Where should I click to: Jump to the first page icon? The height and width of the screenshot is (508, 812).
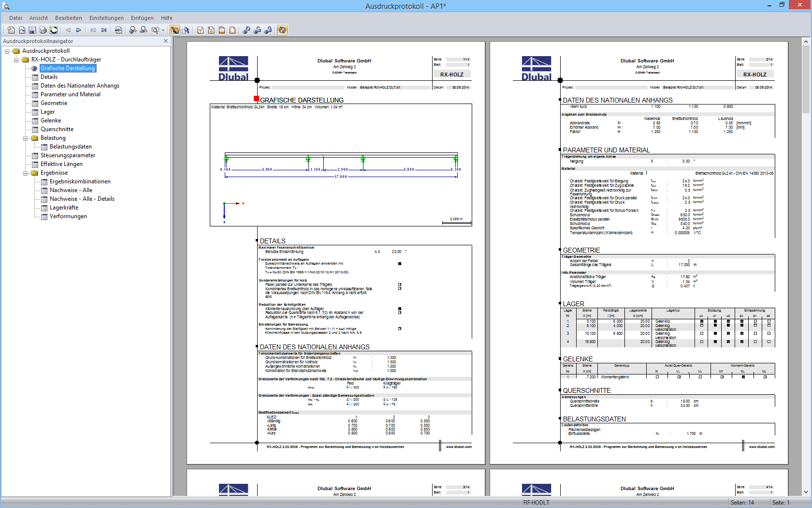point(93,30)
